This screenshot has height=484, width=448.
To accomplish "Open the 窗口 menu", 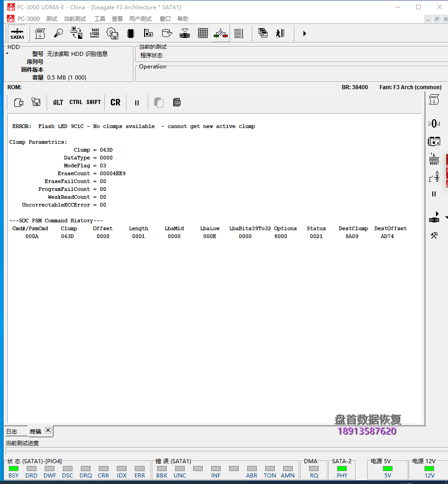I will (165, 19).
